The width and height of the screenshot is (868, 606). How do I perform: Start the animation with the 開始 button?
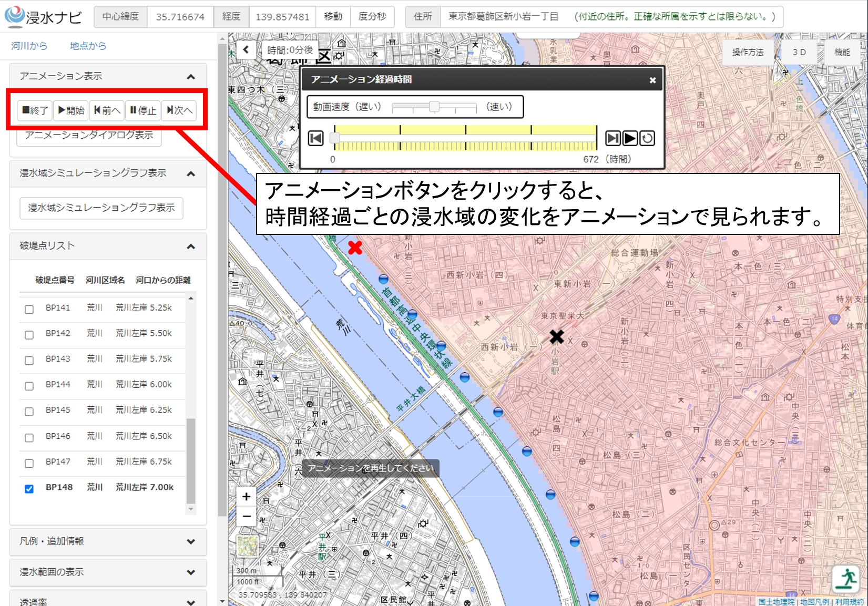(71, 110)
